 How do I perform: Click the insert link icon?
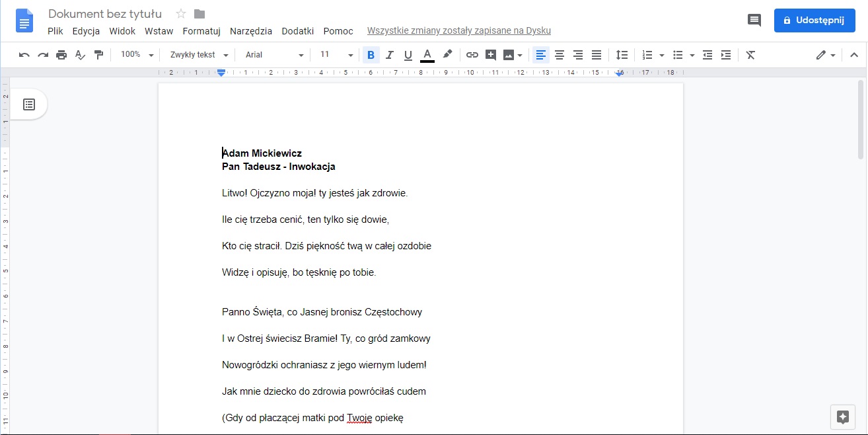click(x=472, y=55)
